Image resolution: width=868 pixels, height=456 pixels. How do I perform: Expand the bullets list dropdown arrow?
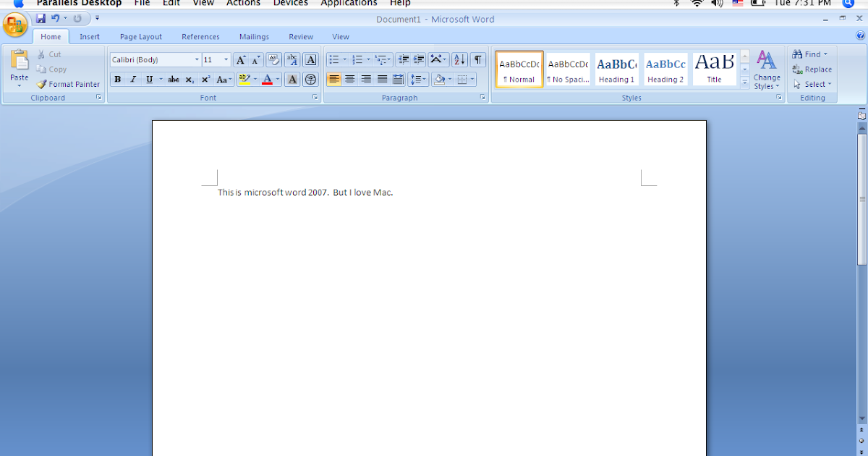pyautogui.click(x=344, y=59)
